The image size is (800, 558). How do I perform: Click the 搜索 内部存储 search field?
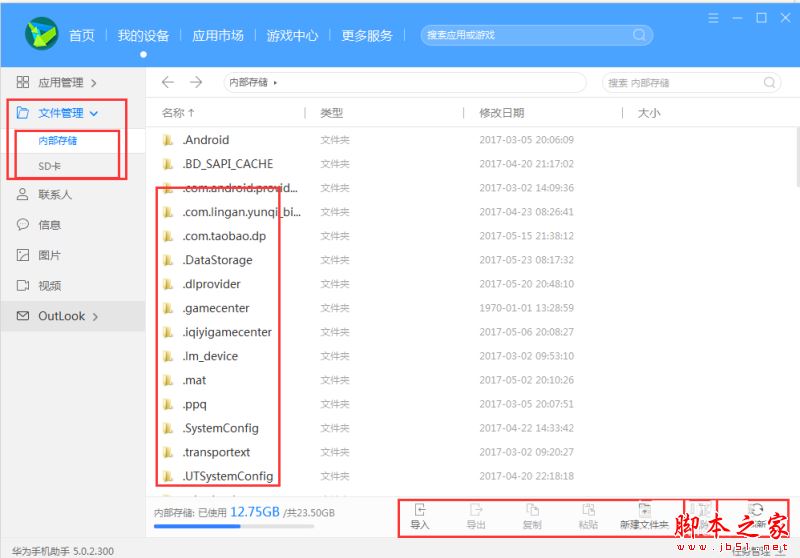[x=691, y=83]
